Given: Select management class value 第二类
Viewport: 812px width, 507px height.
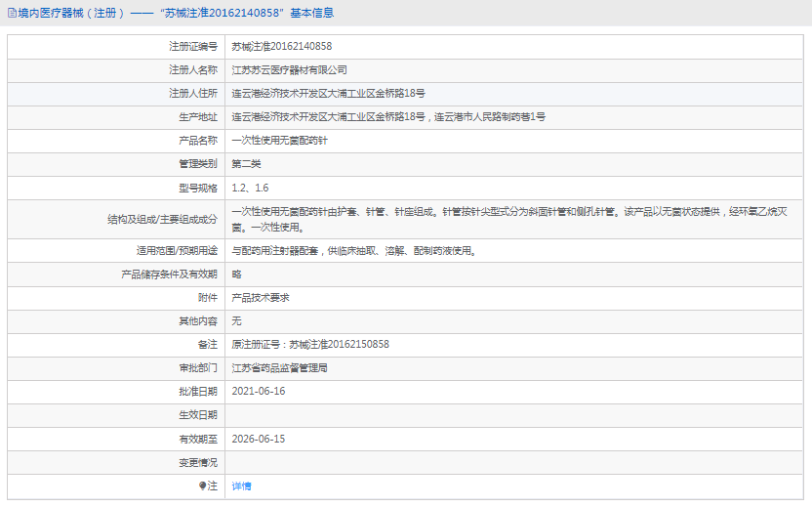Looking at the screenshot, I should pos(246,164).
